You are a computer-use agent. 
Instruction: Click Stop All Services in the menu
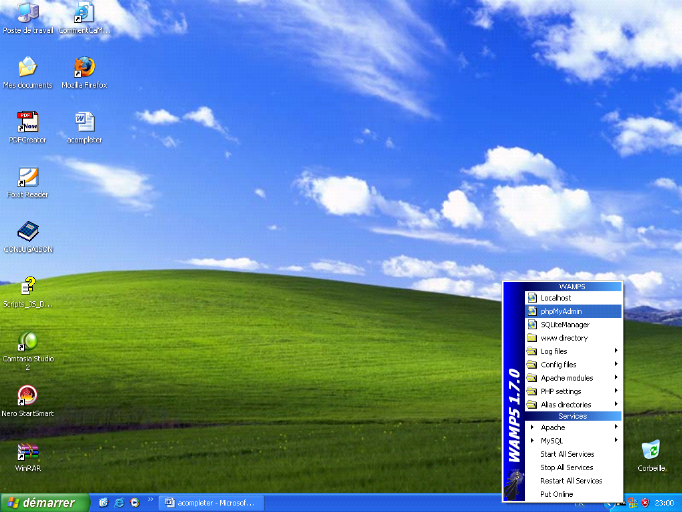tap(567, 467)
